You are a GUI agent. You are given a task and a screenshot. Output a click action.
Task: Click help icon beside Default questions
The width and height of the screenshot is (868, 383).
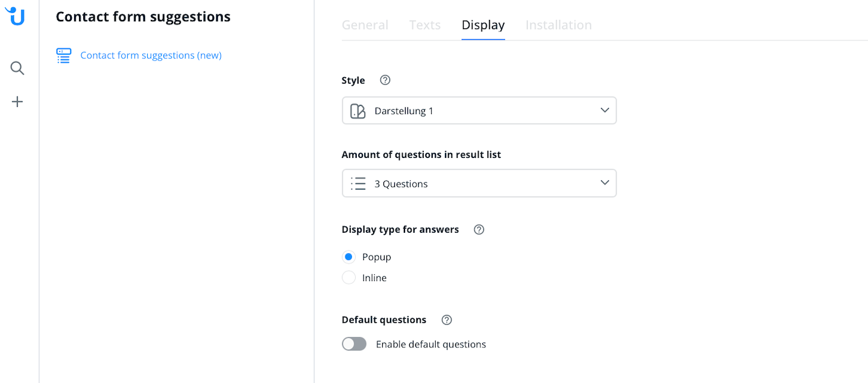click(447, 320)
